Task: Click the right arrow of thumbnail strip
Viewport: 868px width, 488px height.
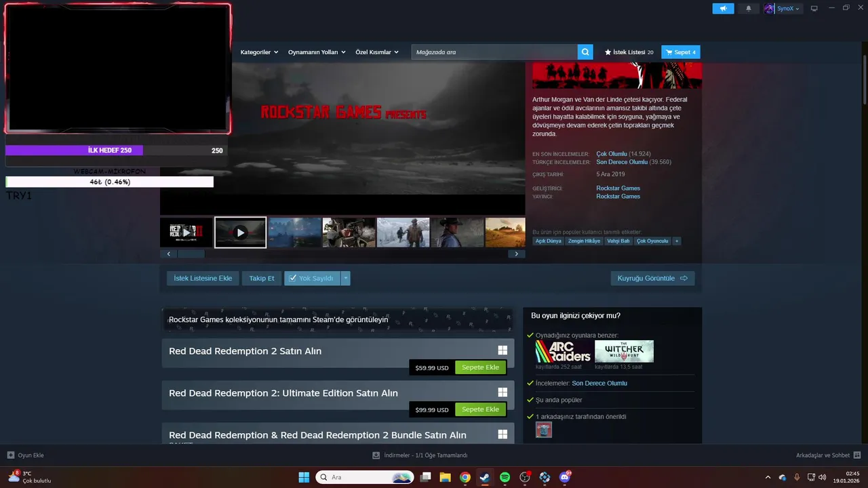Action: 517,253
